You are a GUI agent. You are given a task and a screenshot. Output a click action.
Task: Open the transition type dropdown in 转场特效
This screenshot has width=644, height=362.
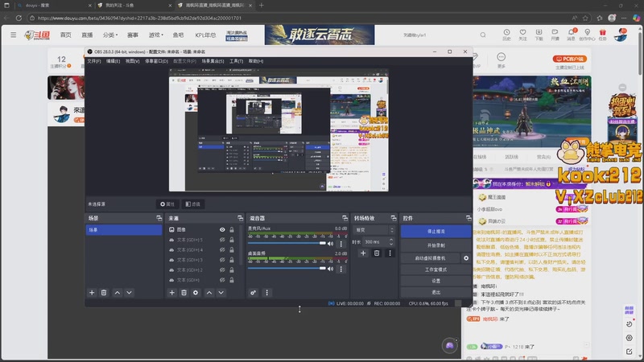374,230
